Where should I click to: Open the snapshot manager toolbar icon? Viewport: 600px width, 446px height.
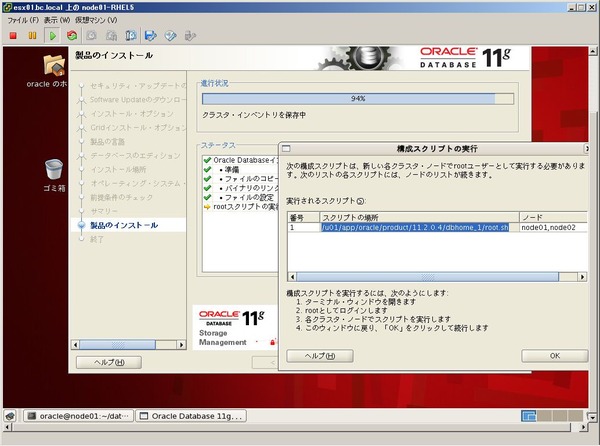click(x=131, y=36)
